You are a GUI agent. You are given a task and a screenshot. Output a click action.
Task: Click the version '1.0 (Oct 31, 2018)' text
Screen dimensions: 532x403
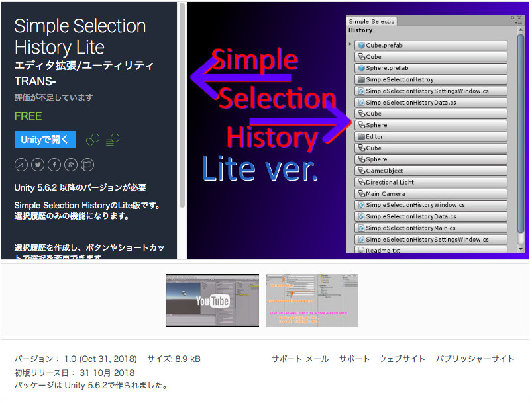[x=101, y=359]
